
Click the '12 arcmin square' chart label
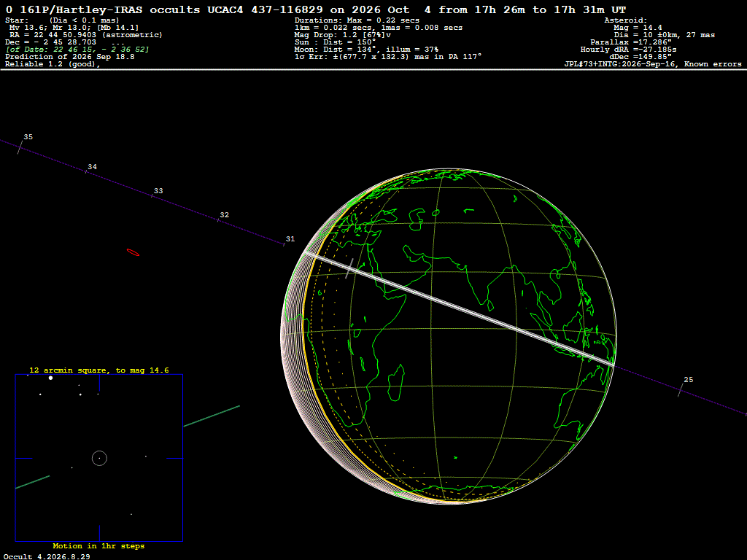click(x=99, y=370)
